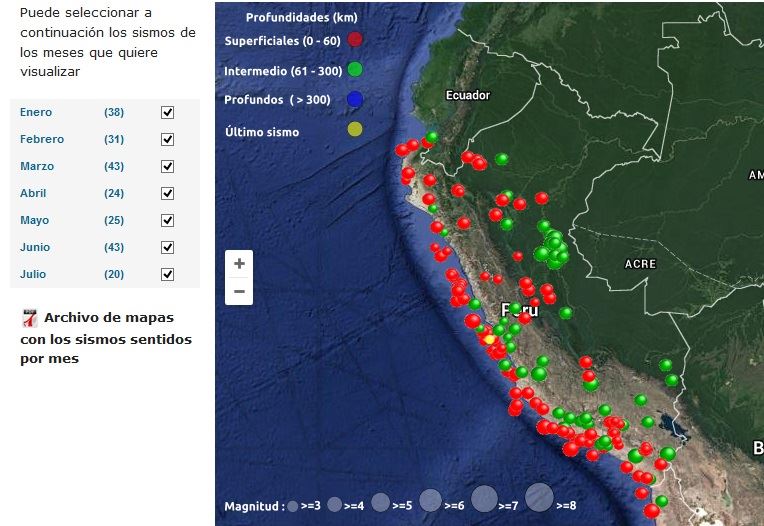Uncheck the Enero checkbox

pyautogui.click(x=168, y=113)
